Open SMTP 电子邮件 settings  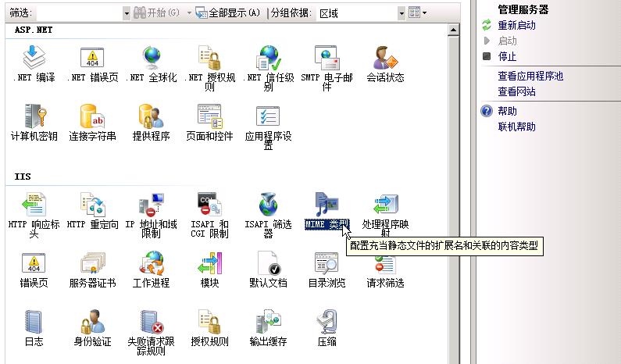pyautogui.click(x=327, y=68)
